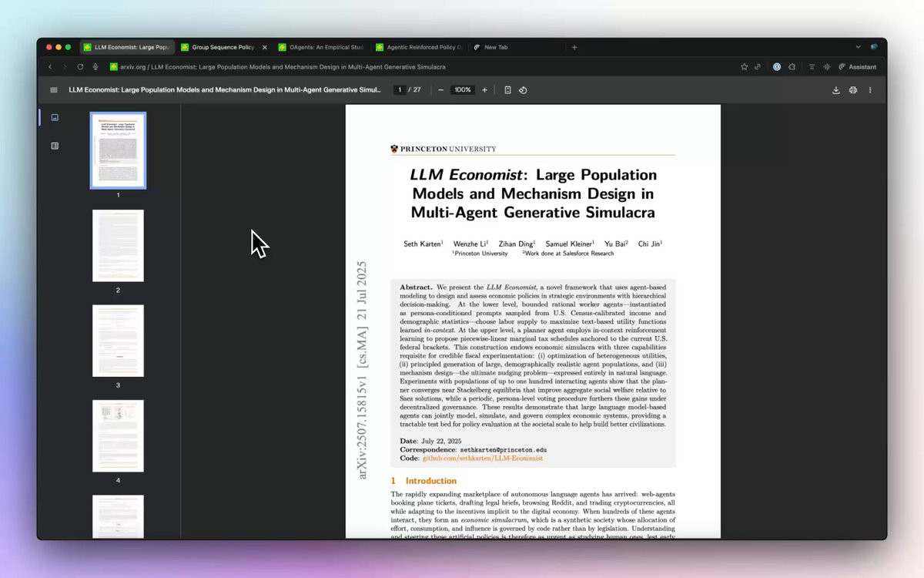Copy the page link icon
This screenshot has height=578, width=924.
tap(758, 67)
